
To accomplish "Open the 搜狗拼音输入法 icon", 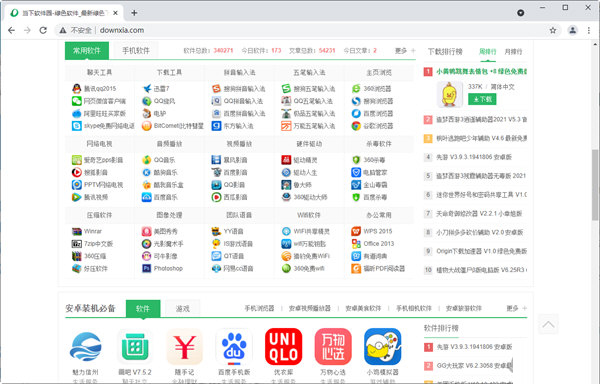I will (x=217, y=89).
